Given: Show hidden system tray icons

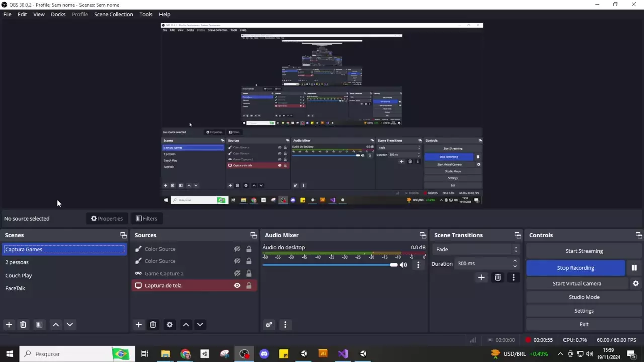Looking at the screenshot, I should tap(560, 354).
